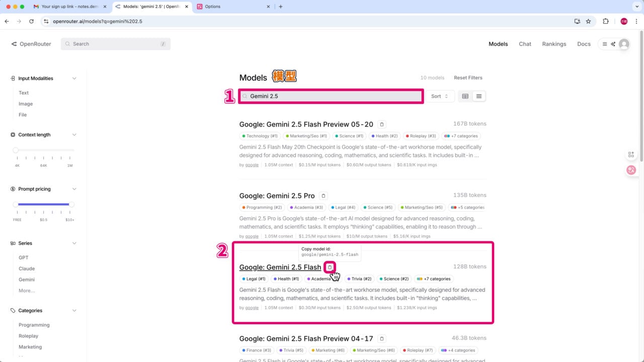Click Prompt pricing left FREE handle
Viewport: 644px width, 362px height.
[16, 204]
